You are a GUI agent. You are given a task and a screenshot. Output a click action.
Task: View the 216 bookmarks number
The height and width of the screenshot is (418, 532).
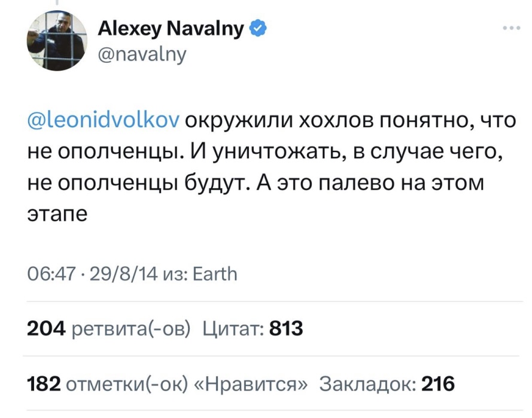coord(437,384)
